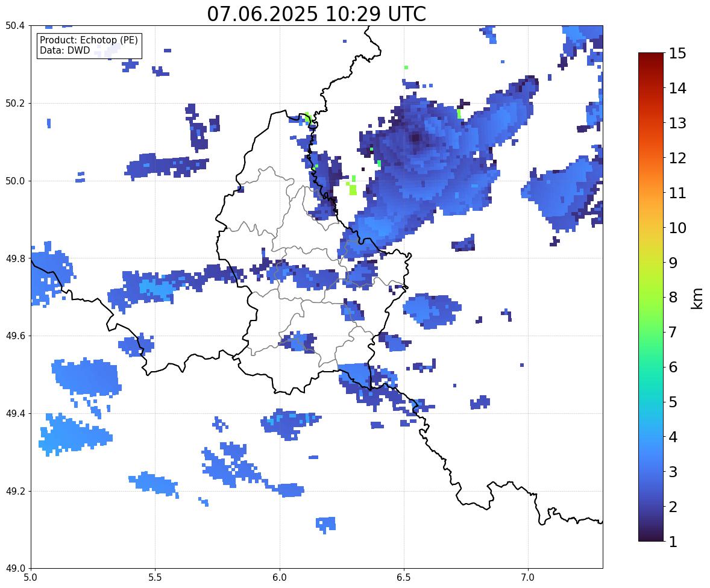This screenshot has width=710, height=588.
Task: Click the longitude axis label 5.0
Action: pos(31,578)
